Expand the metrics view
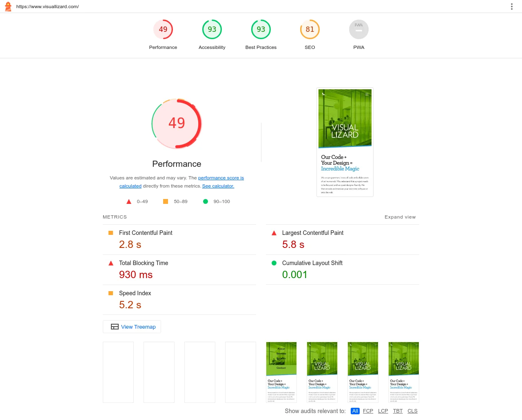 pyautogui.click(x=400, y=217)
